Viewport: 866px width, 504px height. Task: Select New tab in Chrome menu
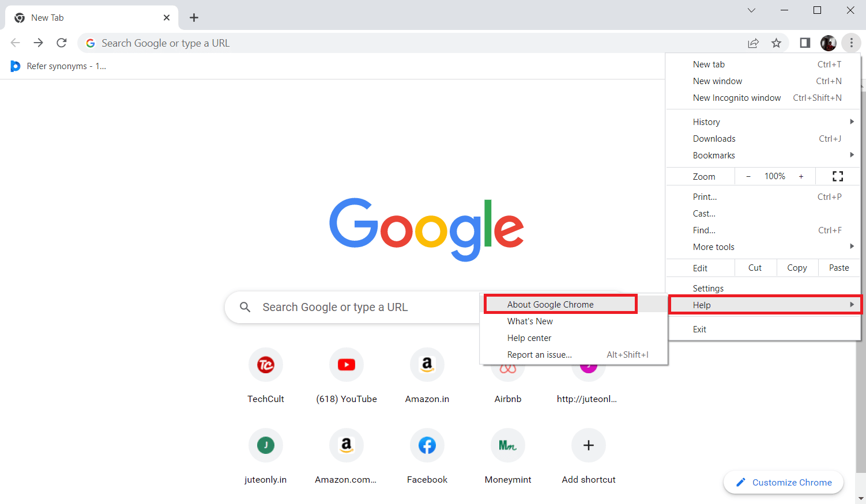click(x=763, y=65)
